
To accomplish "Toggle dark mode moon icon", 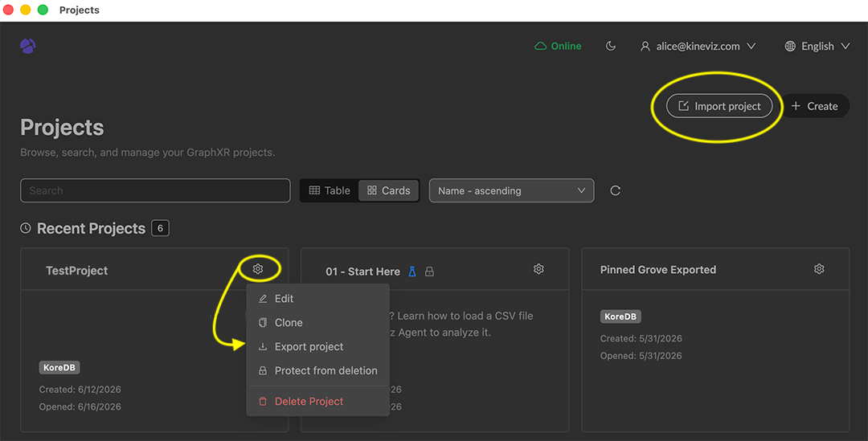I will point(611,46).
